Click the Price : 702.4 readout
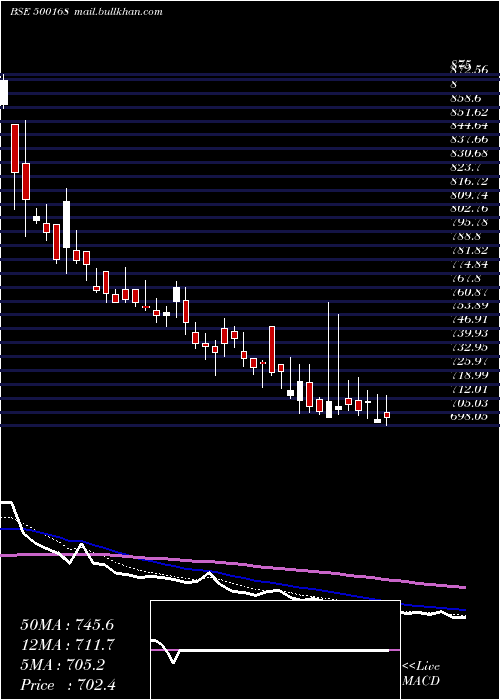Viewport: 500px width, 700px height. [68, 685]
